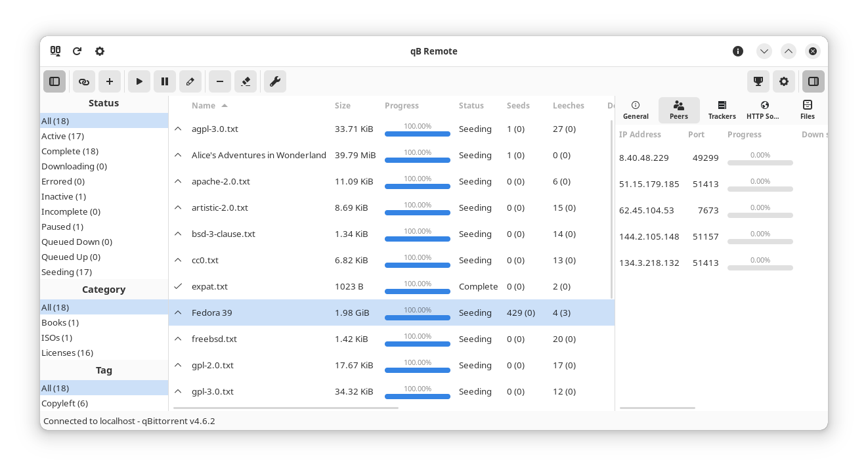Sort the list by the Name column header
The image size is (868, 474).
(204, 106)
